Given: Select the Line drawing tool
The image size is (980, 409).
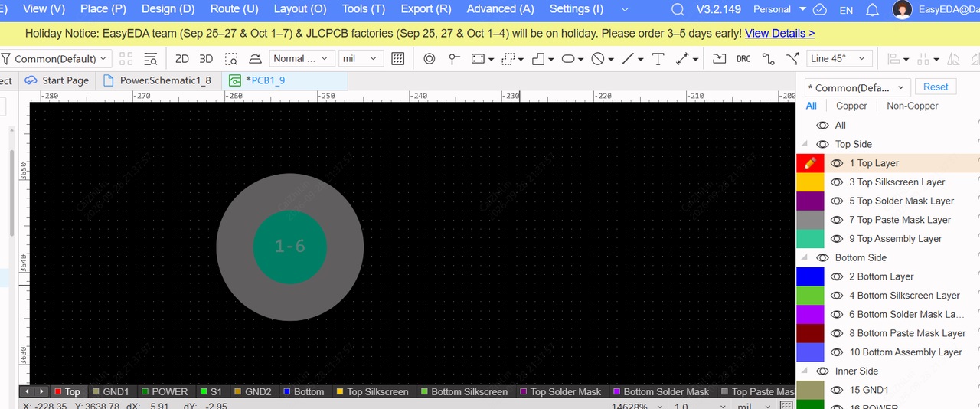Looking at the screenshot, I should (629, 59).
